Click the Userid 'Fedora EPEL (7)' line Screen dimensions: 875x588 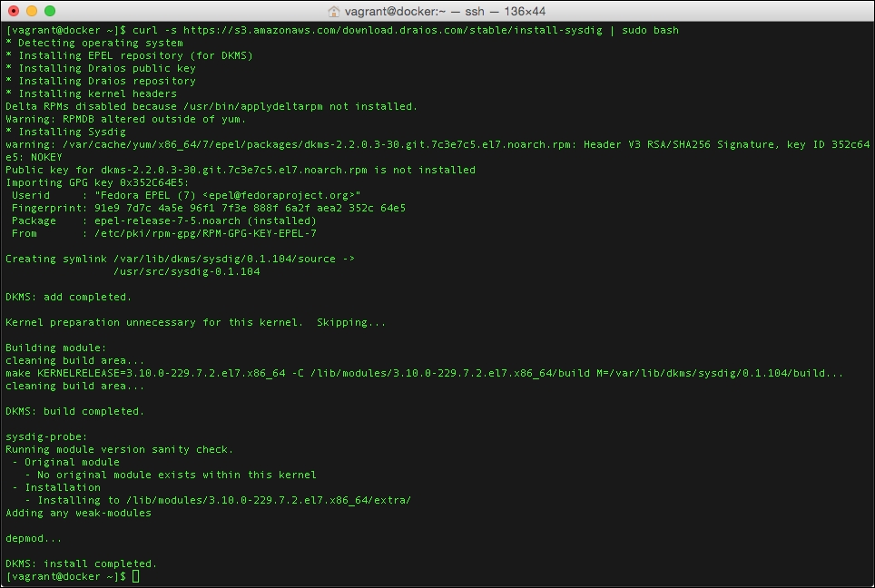click(x=186, y=195)
